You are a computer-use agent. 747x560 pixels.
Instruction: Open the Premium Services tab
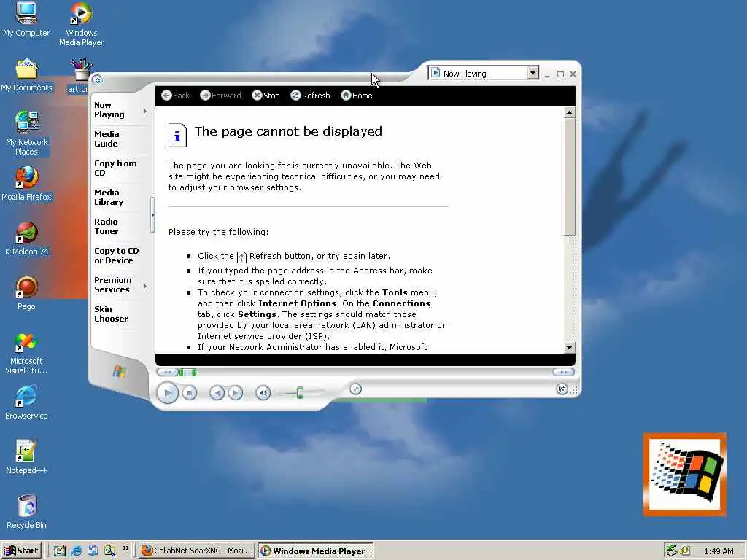coord(113,285)
